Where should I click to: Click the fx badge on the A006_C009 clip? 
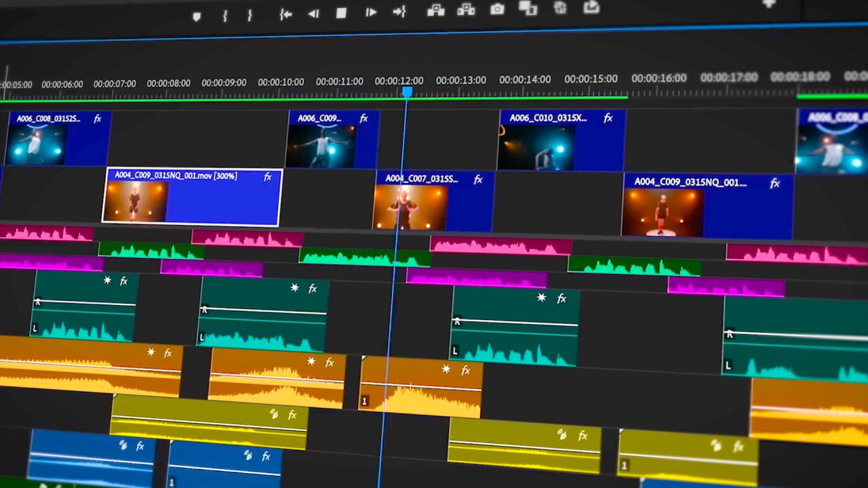pyautogui.click(x=364, y=119)
